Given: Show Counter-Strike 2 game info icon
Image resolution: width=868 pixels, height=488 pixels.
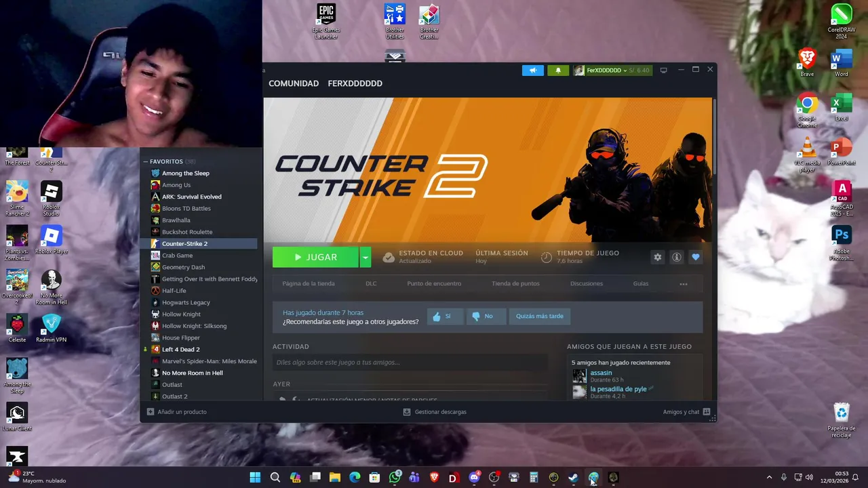Looking at the screenshot, I should pyautogui.click(x=676, y=257).
